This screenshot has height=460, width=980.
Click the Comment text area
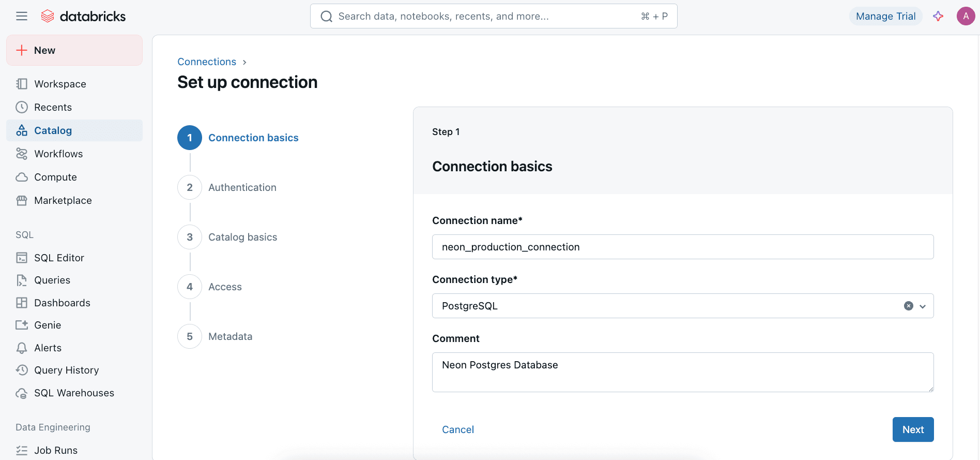(683, 372)
